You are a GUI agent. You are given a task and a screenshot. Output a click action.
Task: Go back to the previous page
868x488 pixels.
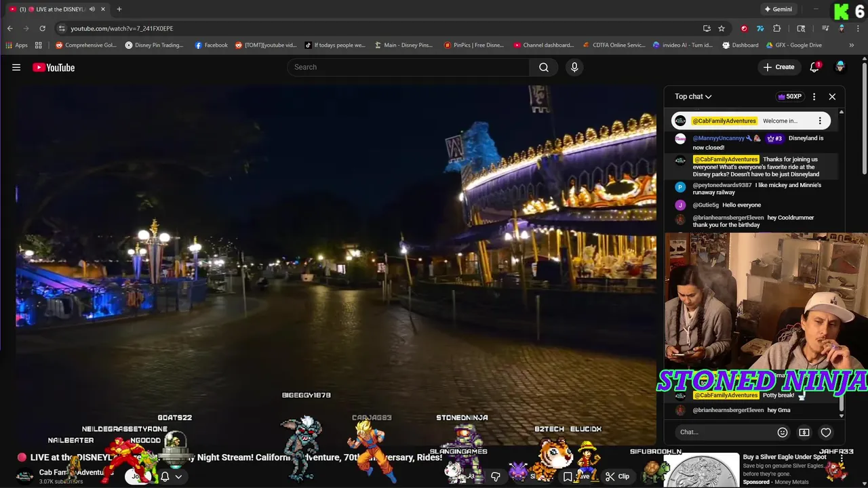[x=9, y=28]
